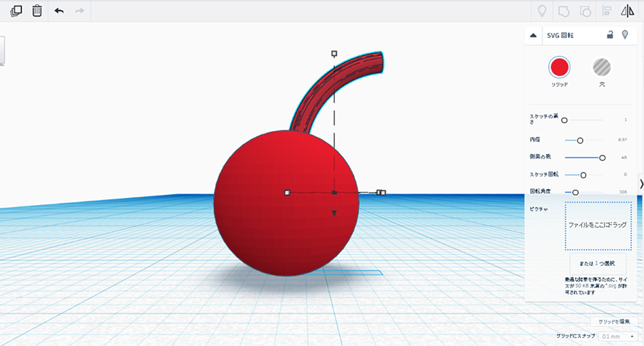Toggle the lock icon in the SVG 回転 panel

(610, 34)
